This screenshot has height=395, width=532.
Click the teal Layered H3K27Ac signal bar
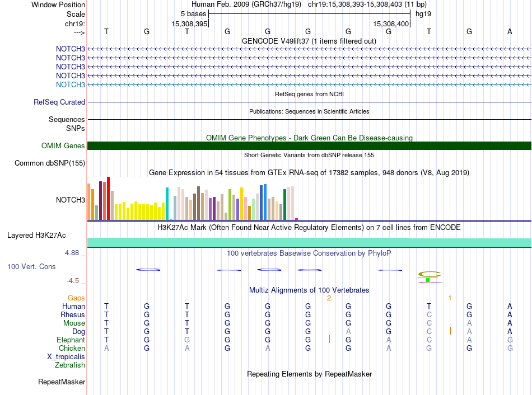point(309,242)
